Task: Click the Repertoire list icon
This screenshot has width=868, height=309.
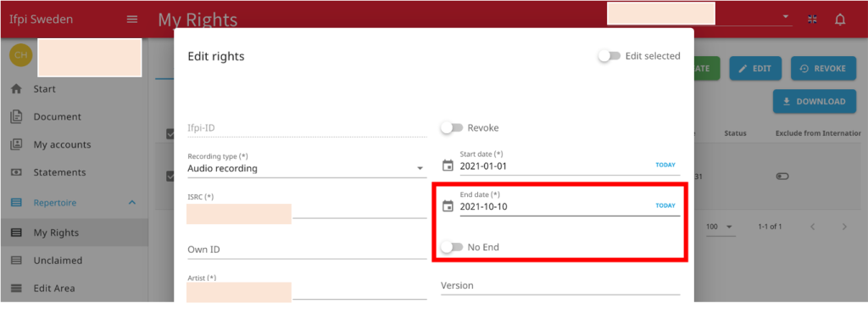Action: 17,203
